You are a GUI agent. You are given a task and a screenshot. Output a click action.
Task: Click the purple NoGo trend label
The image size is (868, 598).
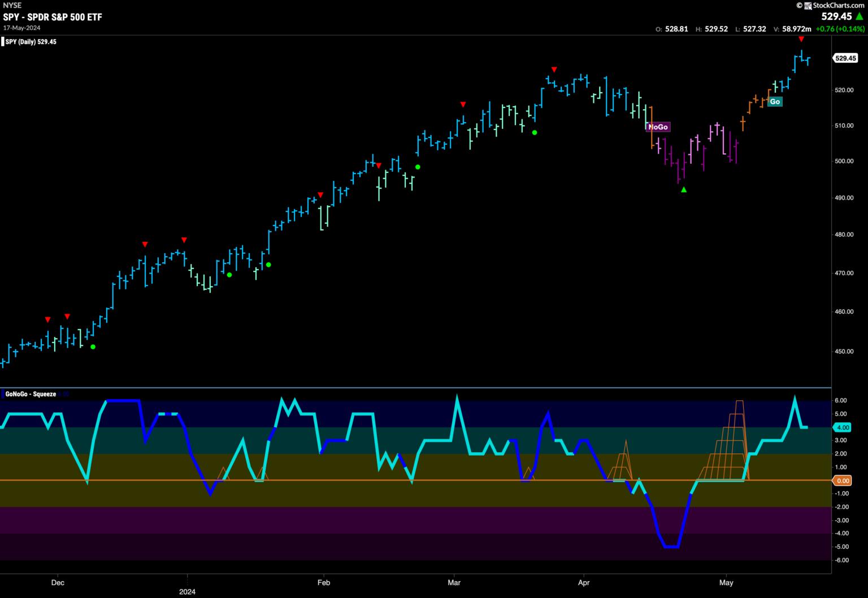click(658, 127)
